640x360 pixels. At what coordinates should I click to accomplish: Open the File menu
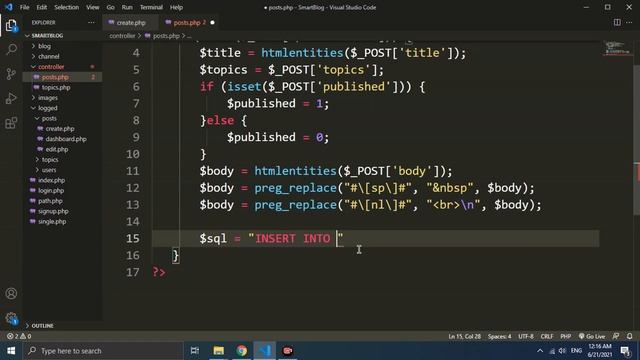coord(24,7)
